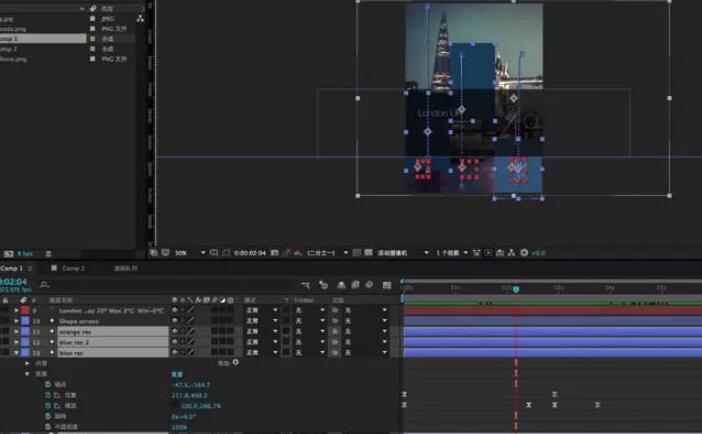Screen dimensions: 702x434
Task: Toggle the opacity property stopwatch
Action: click(48, 427)
